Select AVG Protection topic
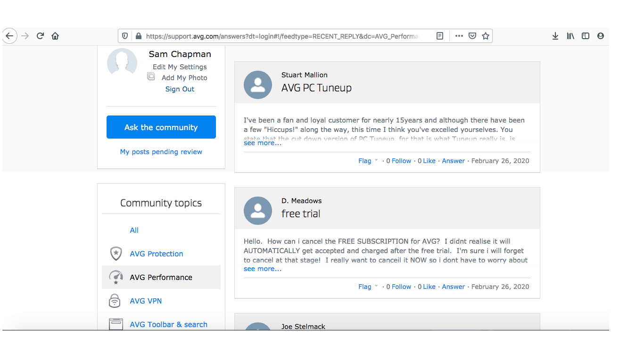 coord(157,254)
